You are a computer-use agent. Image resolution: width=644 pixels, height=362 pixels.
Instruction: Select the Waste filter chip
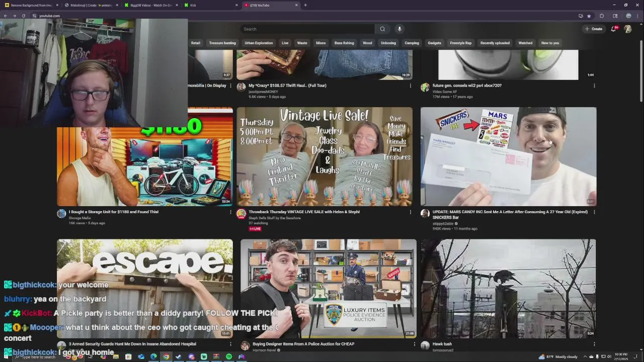[x=302, y=43]
